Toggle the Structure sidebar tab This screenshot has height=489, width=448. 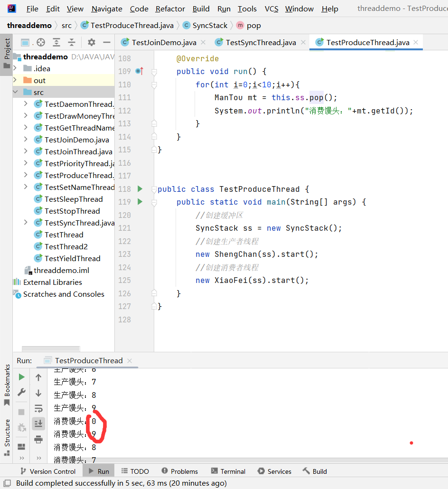tap(7, 437)
